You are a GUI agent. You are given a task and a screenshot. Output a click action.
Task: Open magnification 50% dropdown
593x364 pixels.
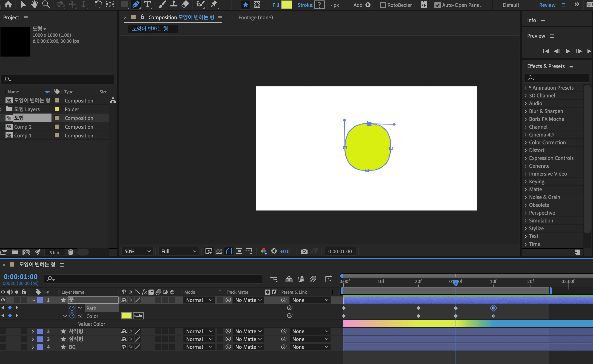point(137,251)
